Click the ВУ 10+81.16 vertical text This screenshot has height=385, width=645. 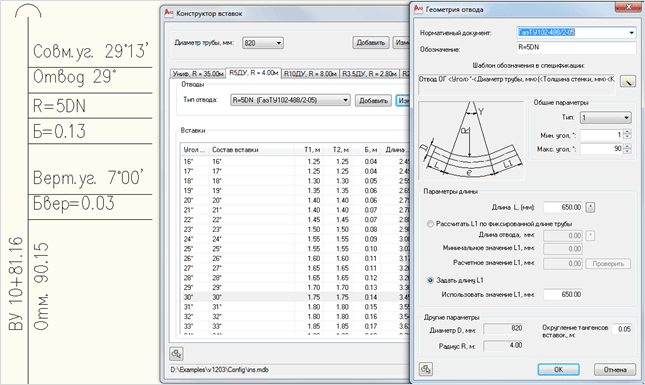(16, 283)
